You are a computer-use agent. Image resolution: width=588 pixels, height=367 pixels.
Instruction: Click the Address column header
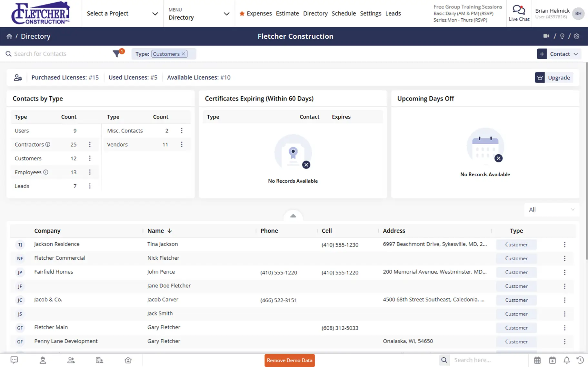(394, 231)
